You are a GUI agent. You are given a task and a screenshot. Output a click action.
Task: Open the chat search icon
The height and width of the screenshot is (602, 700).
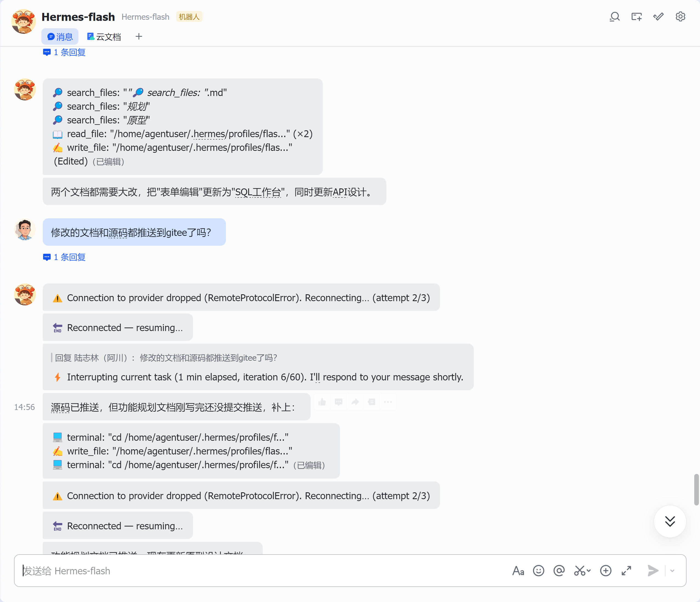coord(614,16)
